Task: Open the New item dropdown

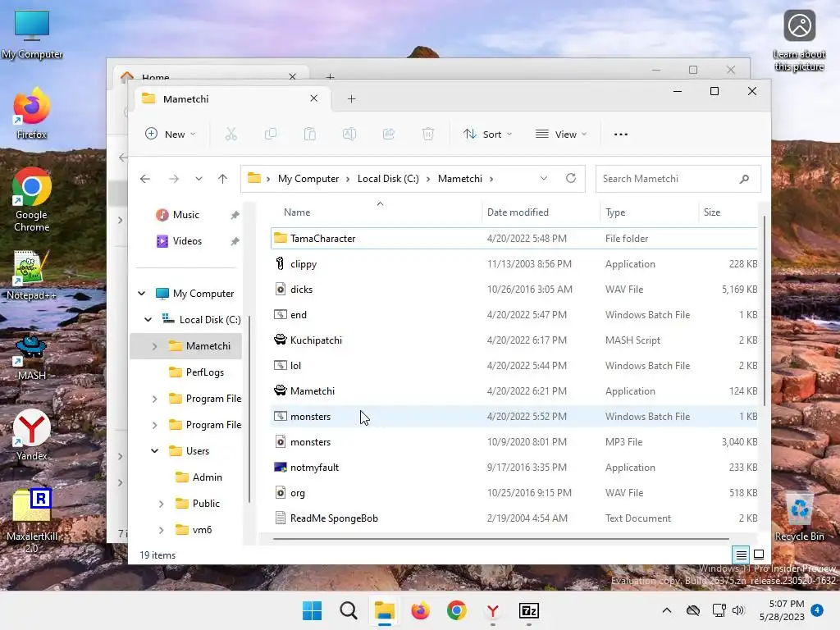Action: [171, 134]
